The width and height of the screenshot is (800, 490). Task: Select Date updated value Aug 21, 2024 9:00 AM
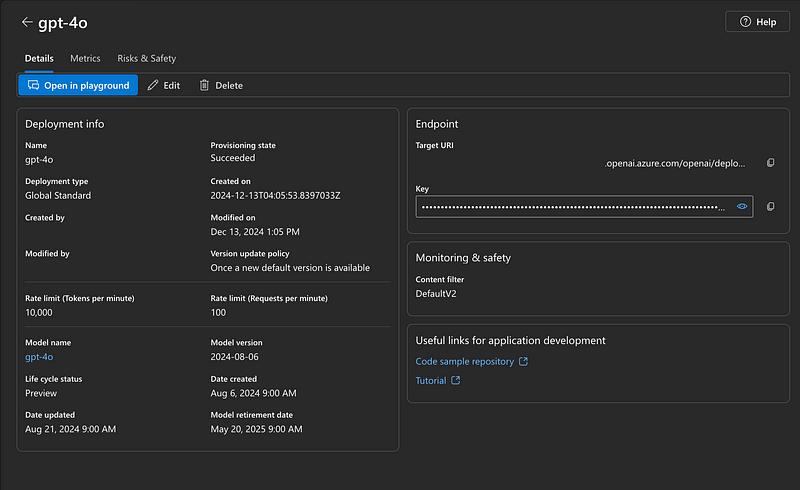[70, 429]
